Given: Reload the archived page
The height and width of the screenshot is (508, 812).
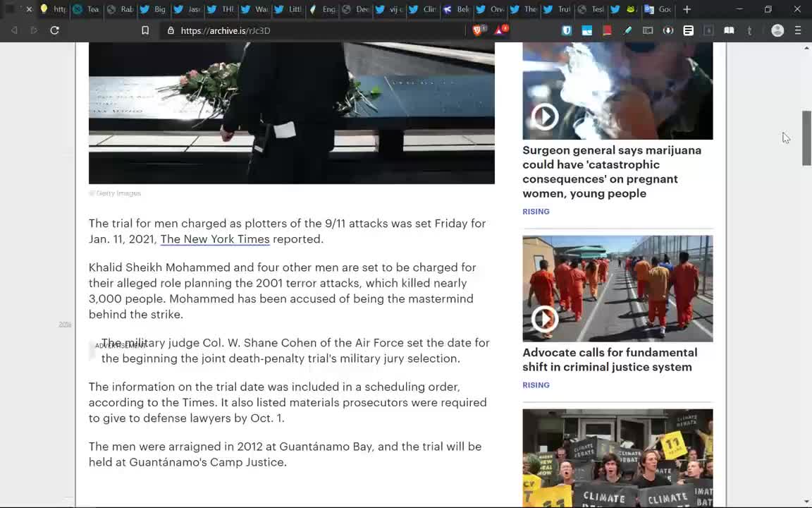Looking at the screenshot, I should click(x=54, y=30).
